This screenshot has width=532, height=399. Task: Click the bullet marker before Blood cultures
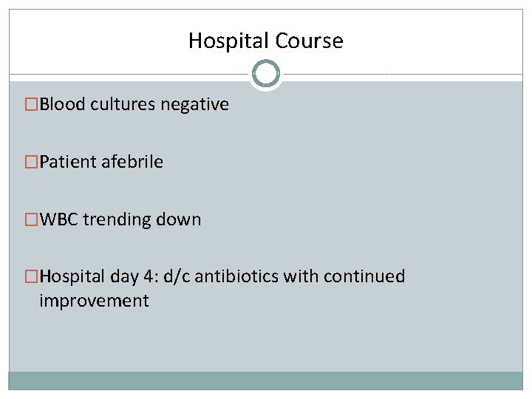[32, 105]
